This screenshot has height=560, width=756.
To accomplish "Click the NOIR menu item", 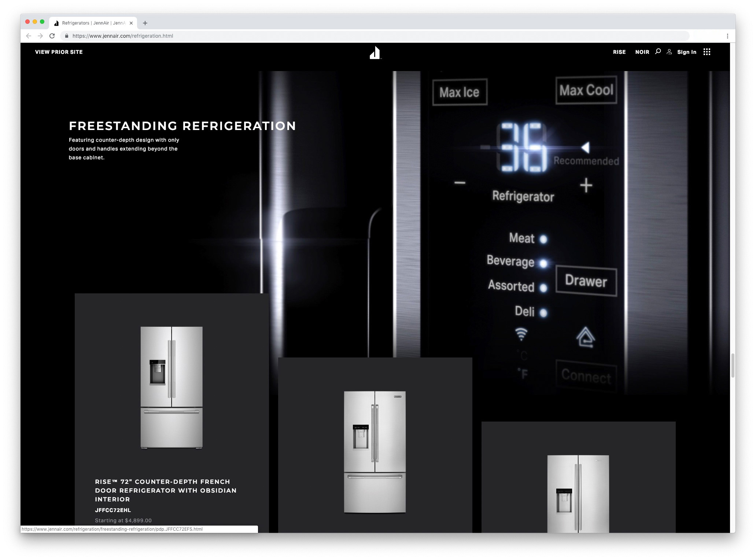I will [x=642, y=52].
